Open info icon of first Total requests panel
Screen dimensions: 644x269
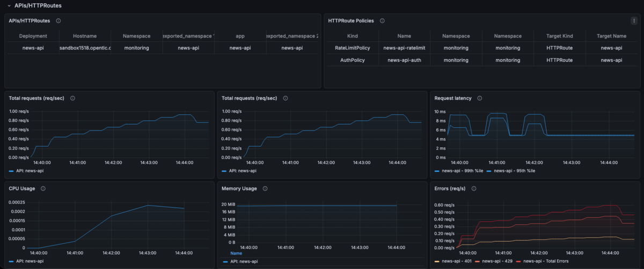pos(72,98)
